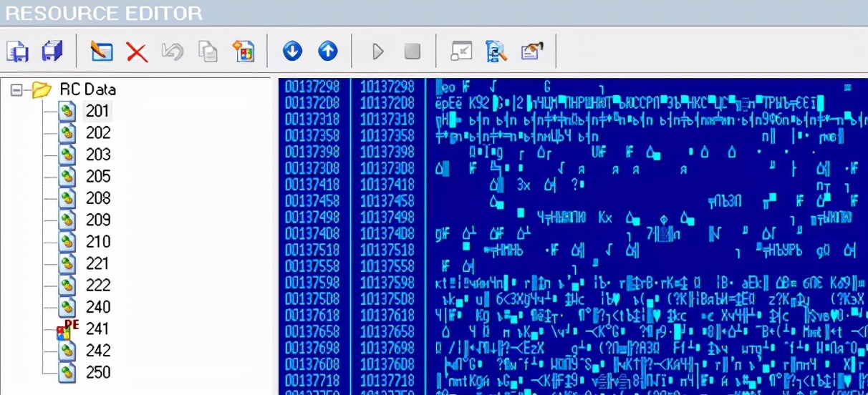Select resource 250 in tree
This screenshot has width=868, height=395.
[x=98, y=372]
